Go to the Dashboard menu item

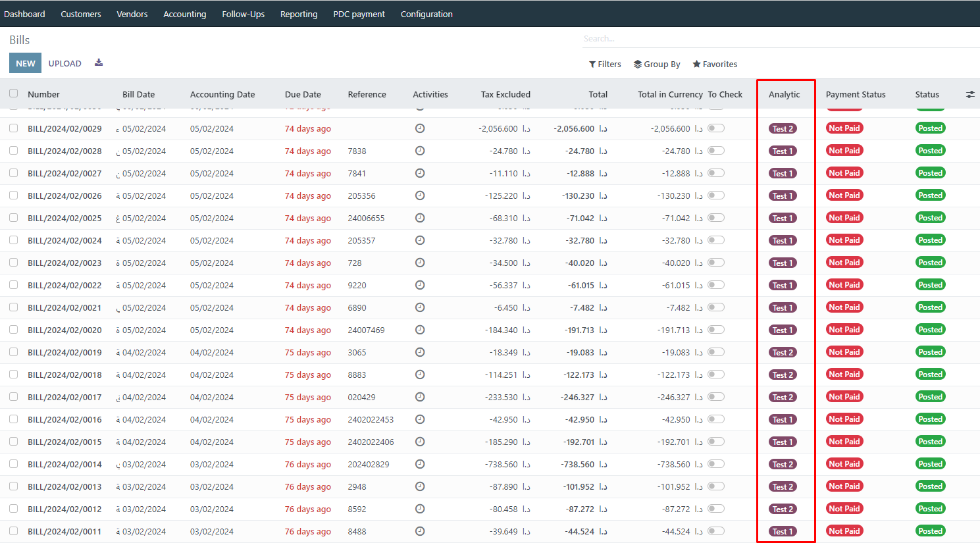[x=24, y=14]
